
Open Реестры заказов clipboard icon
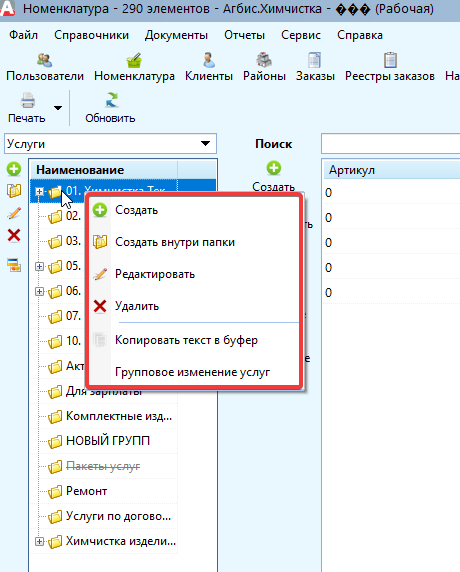click(390, 61)
